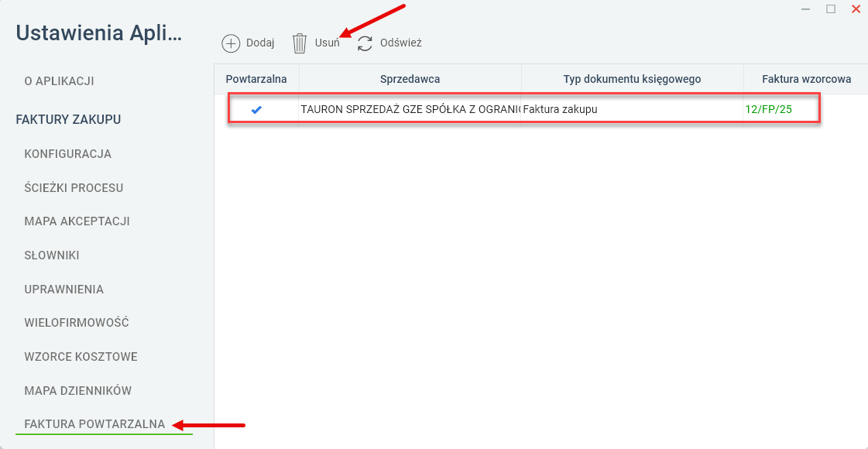Maximize the settings window
The height and width of the screenshot is (449, 868).
[x=830, y=9]
